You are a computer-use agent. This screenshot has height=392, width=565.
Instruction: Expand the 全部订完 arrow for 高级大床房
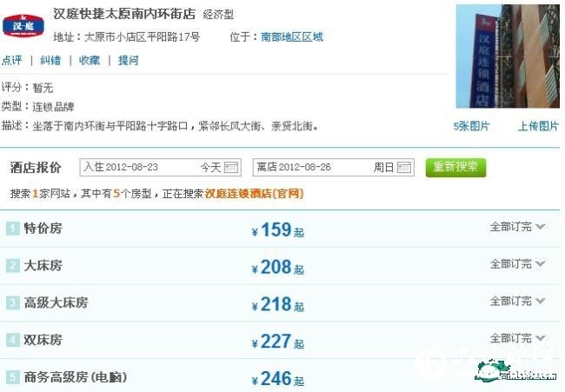pos(540,301)
